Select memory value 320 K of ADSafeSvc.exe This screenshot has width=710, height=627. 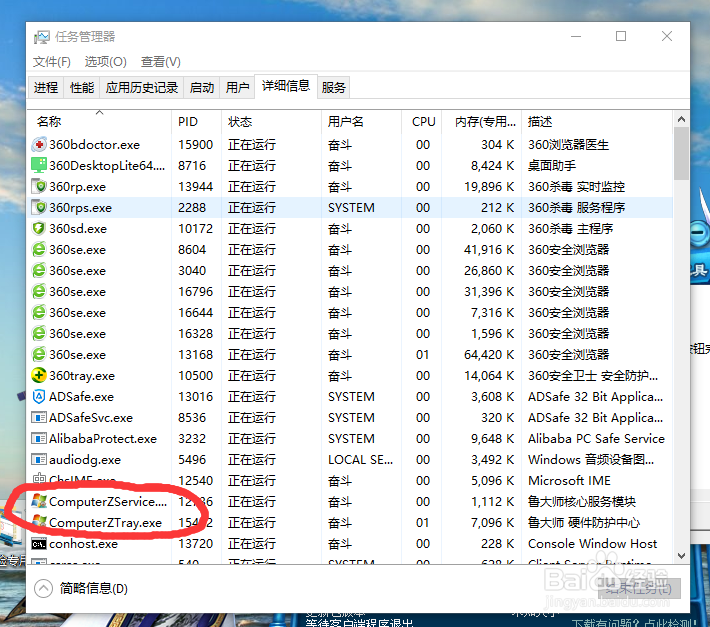tap(497, 417)
